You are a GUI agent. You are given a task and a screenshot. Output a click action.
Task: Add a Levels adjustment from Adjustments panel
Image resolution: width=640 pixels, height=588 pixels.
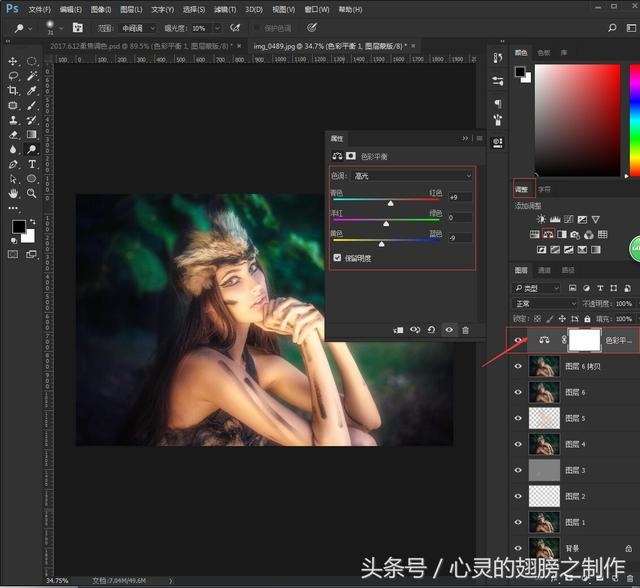coord(555,220)
